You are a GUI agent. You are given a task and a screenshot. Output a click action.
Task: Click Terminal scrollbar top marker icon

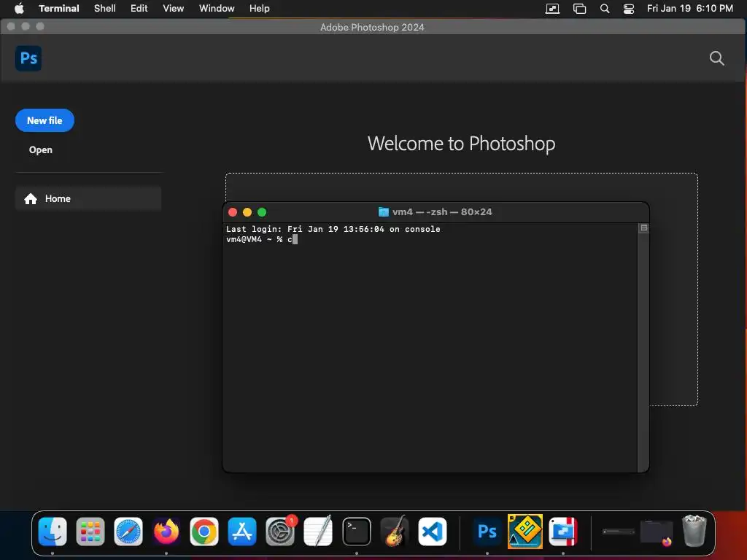(643, 228)
